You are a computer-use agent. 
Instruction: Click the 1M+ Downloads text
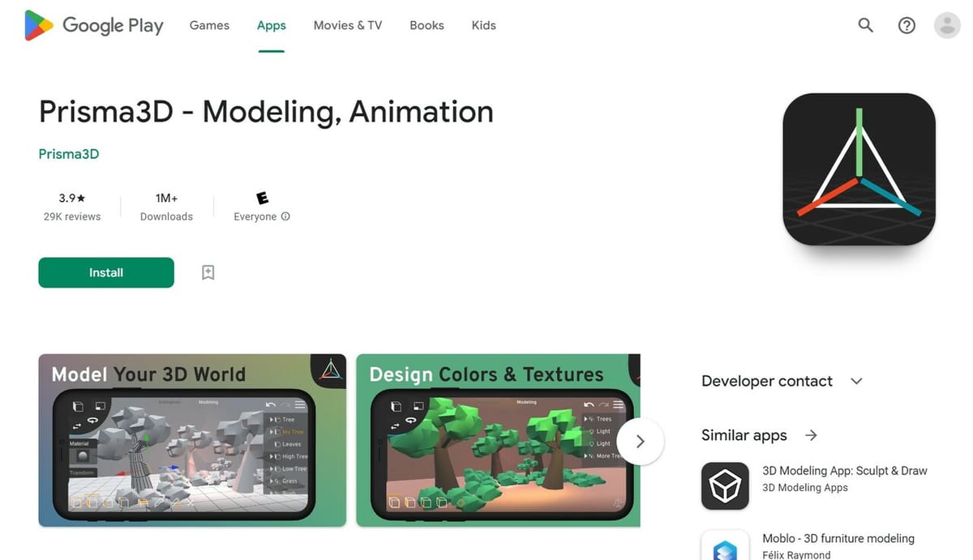click(x=166, y=207)
